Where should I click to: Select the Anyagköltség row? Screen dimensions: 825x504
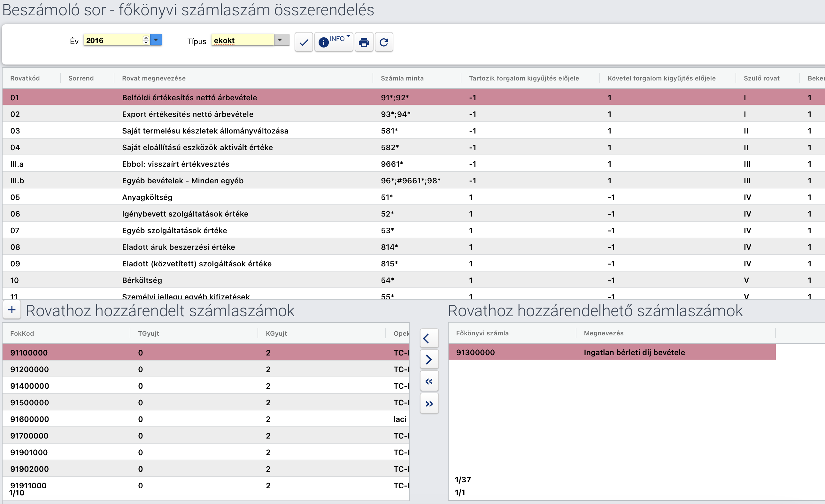point(413,197)
